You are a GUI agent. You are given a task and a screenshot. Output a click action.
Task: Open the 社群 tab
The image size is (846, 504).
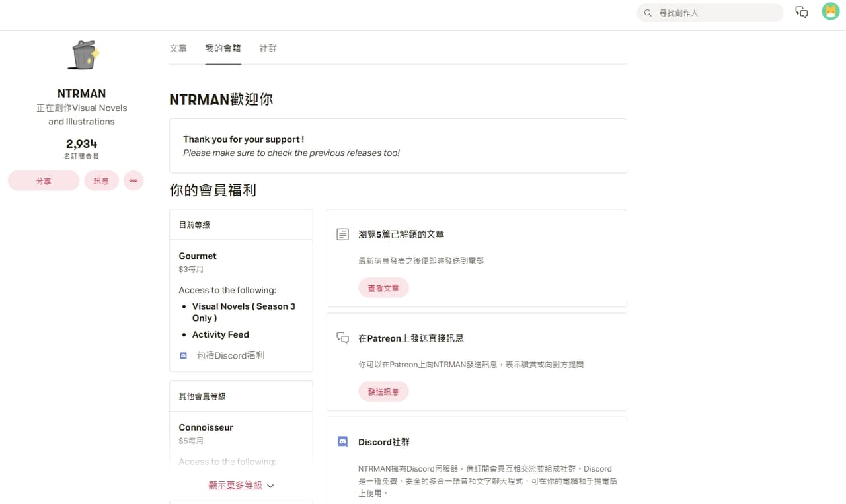coord(268,49)
